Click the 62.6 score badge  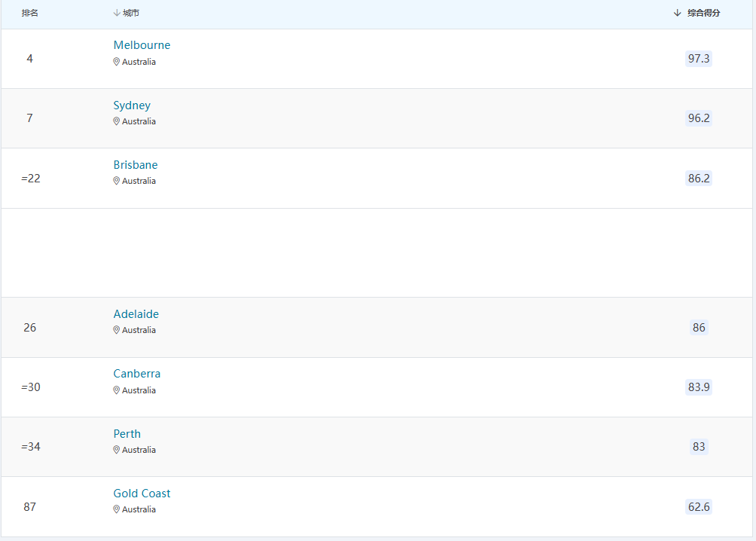[699, 507]
